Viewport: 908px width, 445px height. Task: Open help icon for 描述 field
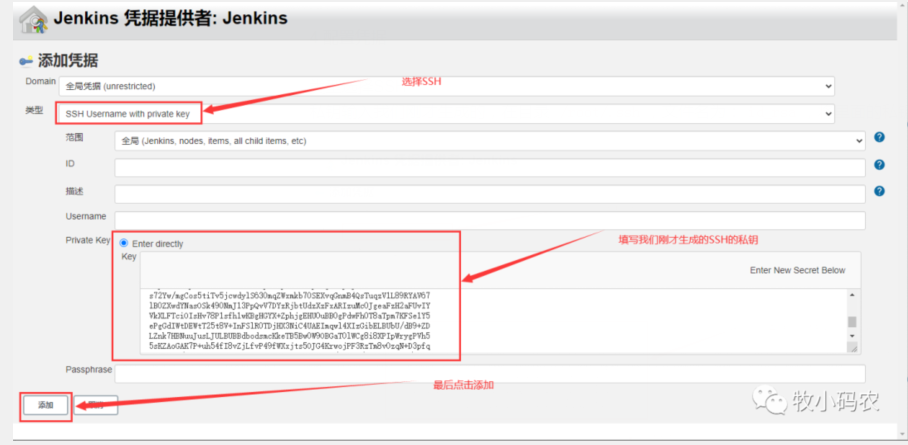pyautogui.click(x=880, y=191)
